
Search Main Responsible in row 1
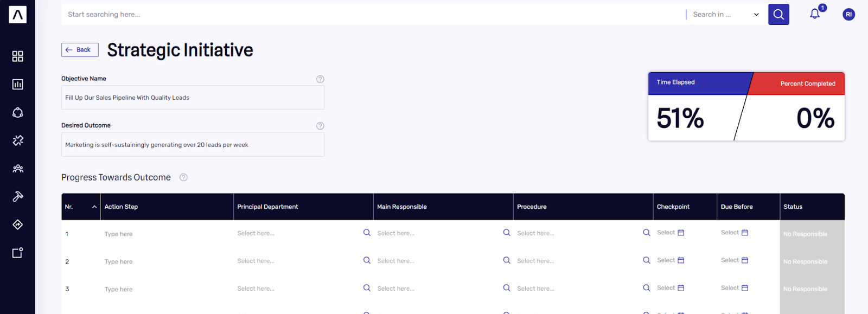pos(507,233)
